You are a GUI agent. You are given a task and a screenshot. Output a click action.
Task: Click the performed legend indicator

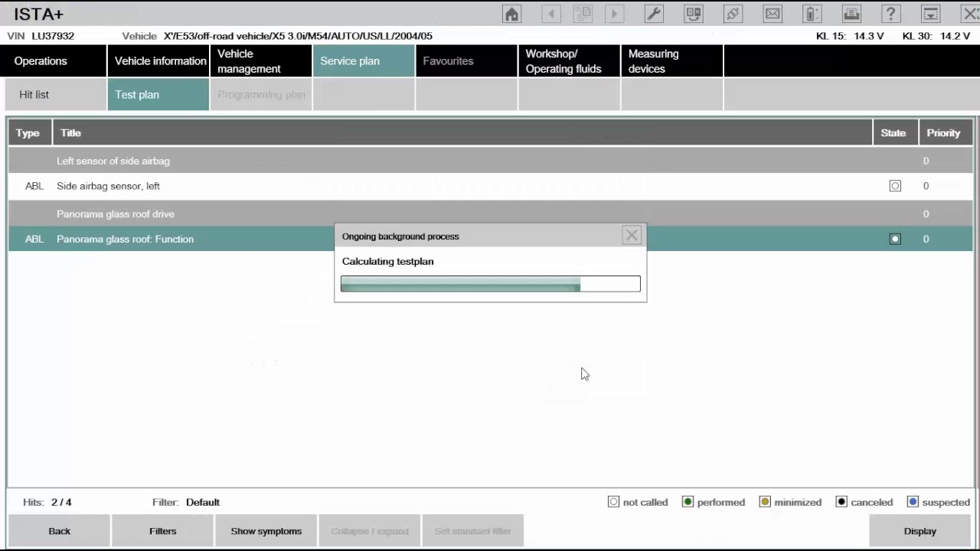pyautogui.click(x=688, y=502)
